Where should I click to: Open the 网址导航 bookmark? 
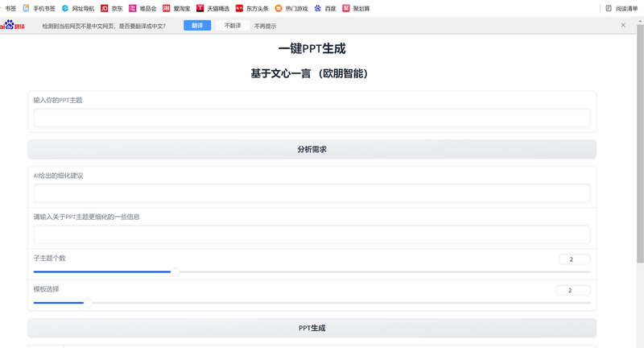78,8
